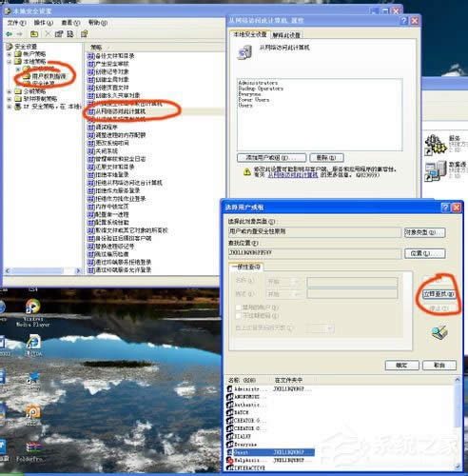Screen dimensions: 468x476
Task: Click the tree pane horizontal scrollbar
Action: pyautogui.click(x=43, y=270)
